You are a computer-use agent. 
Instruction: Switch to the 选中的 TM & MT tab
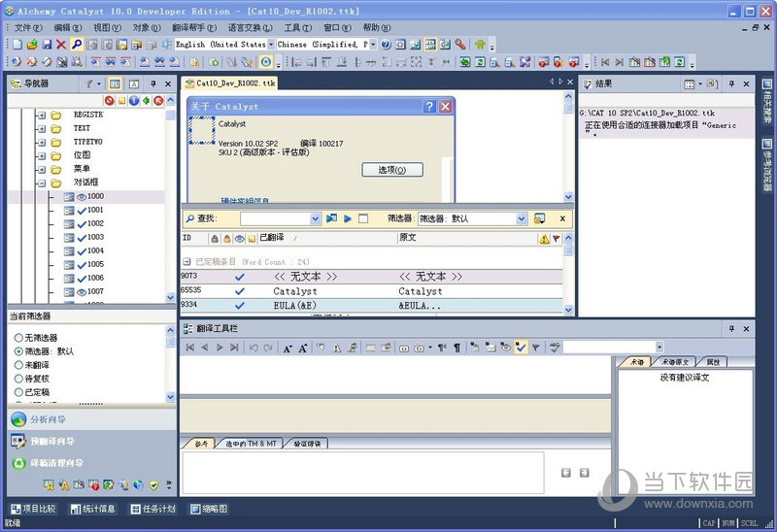(x=251, y=444)
